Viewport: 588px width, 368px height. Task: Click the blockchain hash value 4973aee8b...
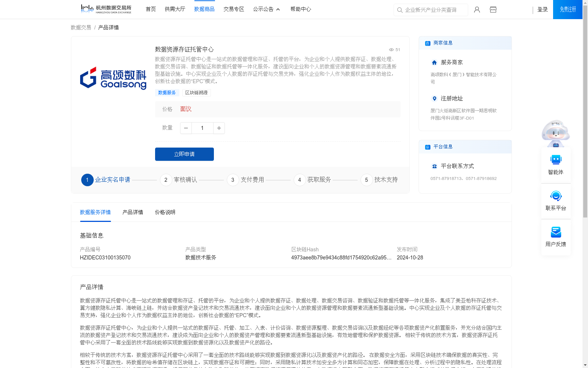pyautogui.click(x=341, y=258)
